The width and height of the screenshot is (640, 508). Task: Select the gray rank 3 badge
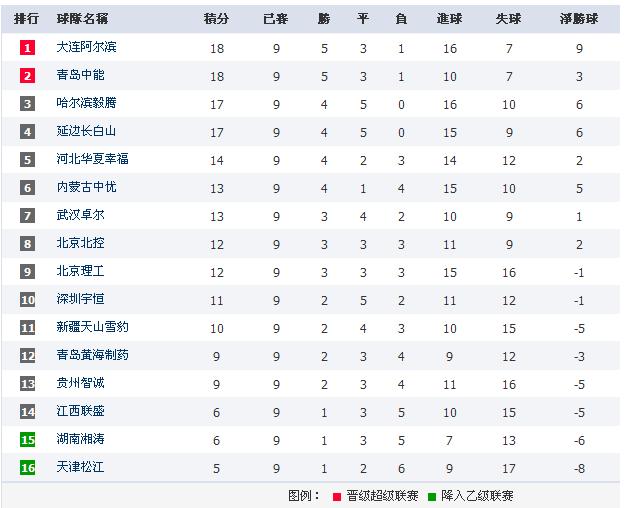27,104
